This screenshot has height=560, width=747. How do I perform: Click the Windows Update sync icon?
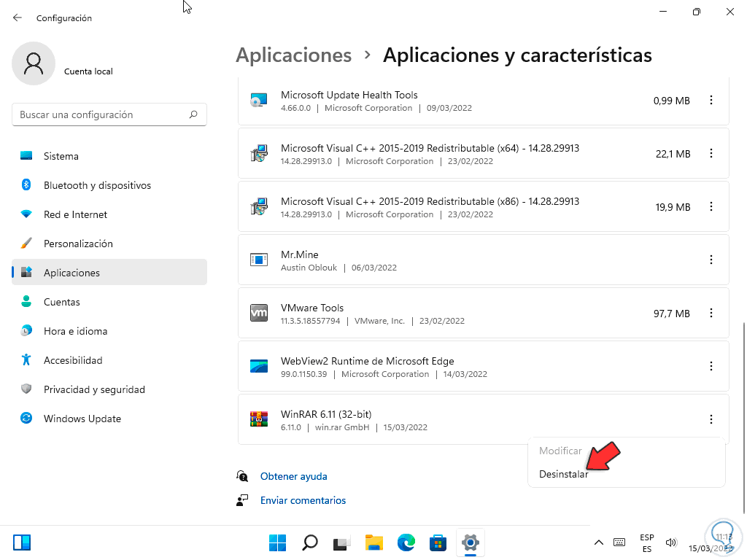click(26, 418)
